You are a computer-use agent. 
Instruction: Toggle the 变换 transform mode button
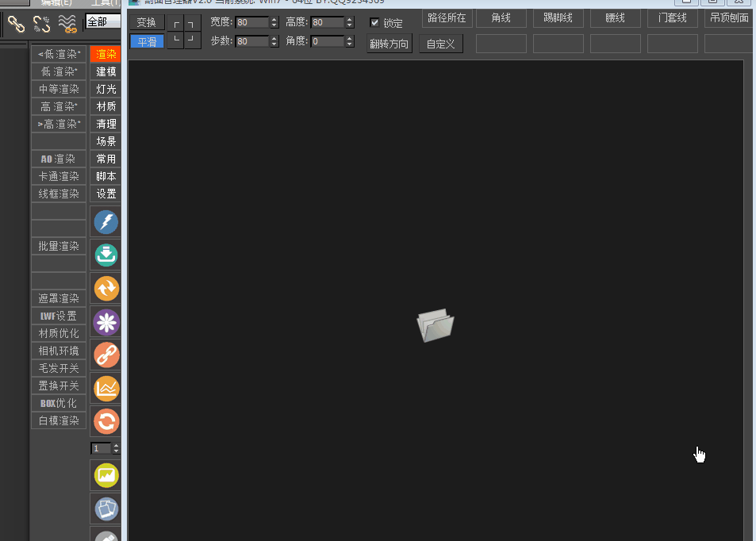point(147,22)
